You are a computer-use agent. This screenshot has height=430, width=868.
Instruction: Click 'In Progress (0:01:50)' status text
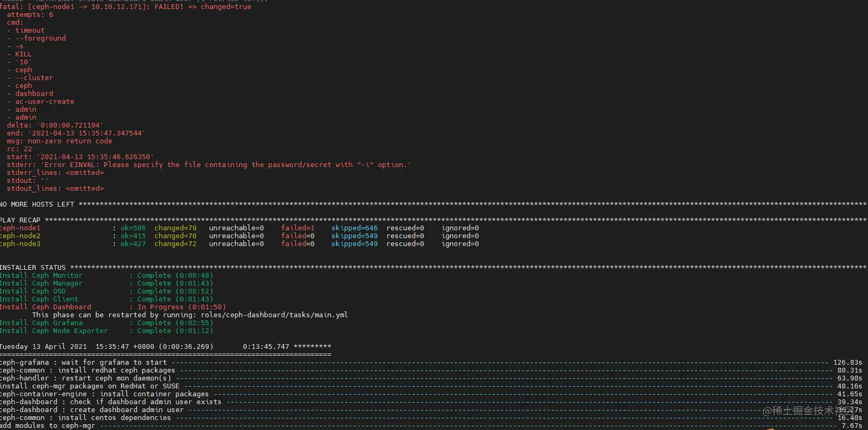pyautogui.click(x=182, y=307)
